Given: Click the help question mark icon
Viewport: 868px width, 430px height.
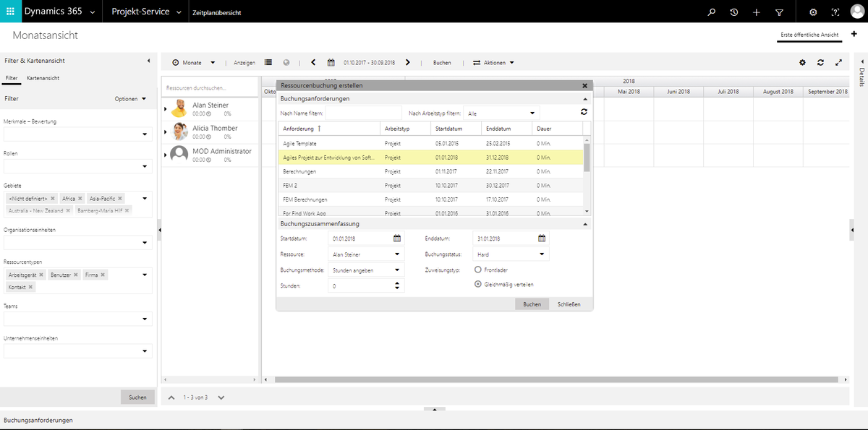Looking at the screenshot, I should 835,12.
